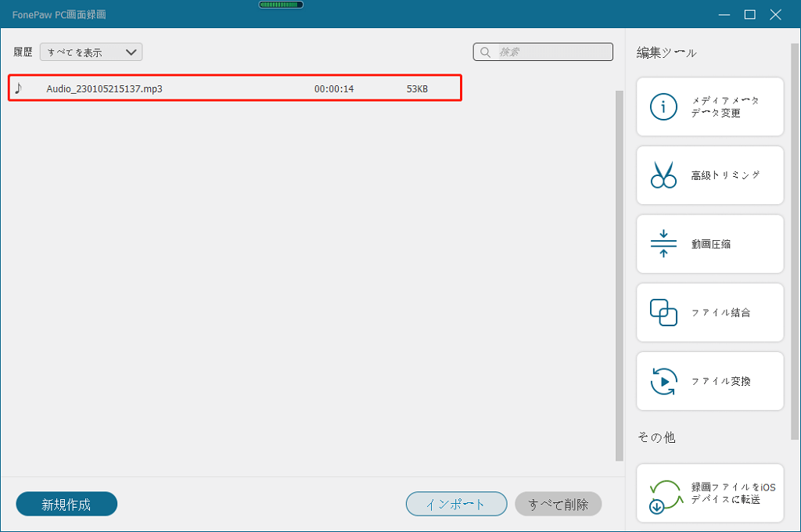The width and height of the screenshot is (801, 532).
Task: Select the overlapping squares file merge icon
Action: [x=663, y=312]
